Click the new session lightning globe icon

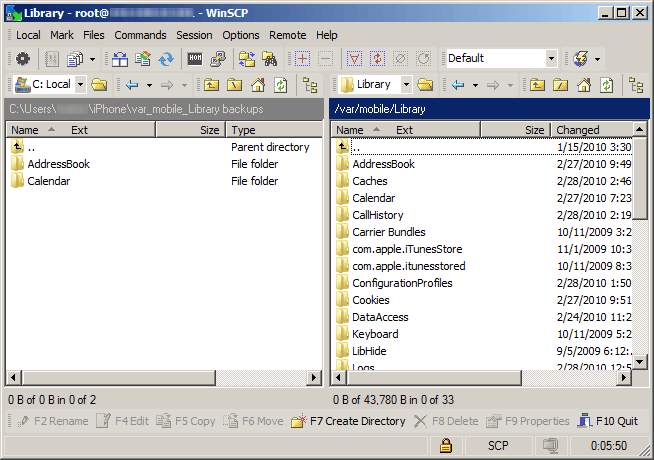[x=580, y=59]
